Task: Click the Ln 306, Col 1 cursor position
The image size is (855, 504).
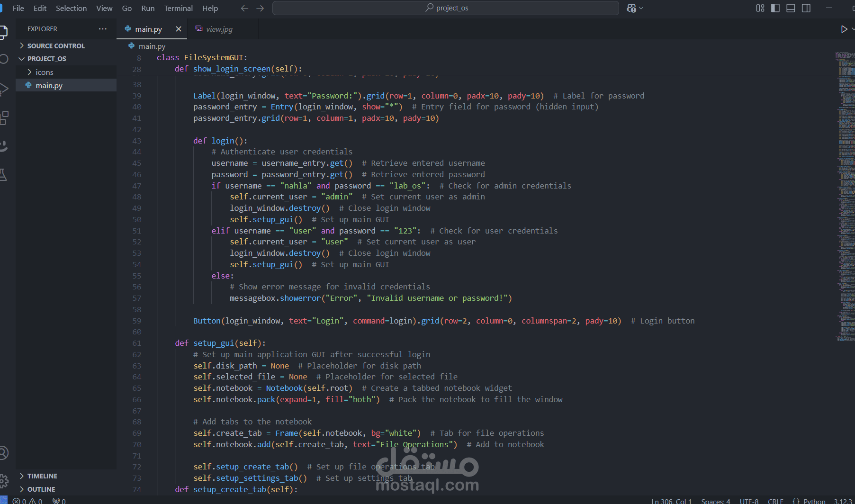Action: [x=671, y=501]
